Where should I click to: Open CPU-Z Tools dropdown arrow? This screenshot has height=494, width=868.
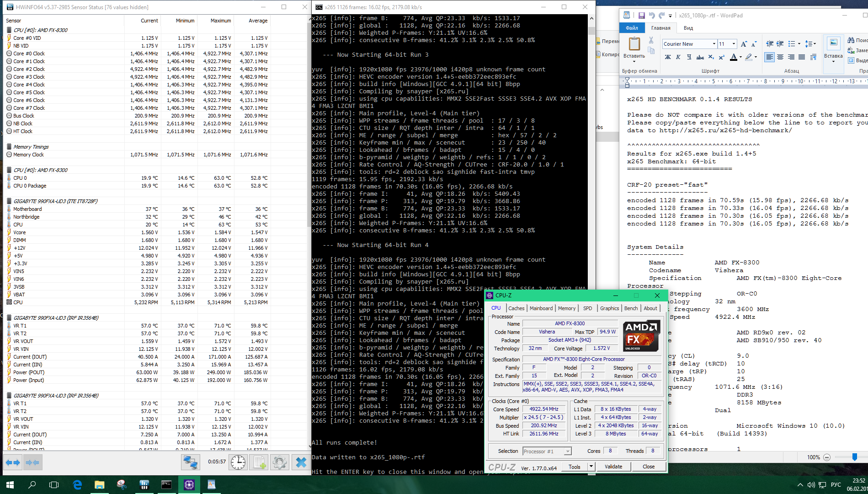(x=591, y=467)
